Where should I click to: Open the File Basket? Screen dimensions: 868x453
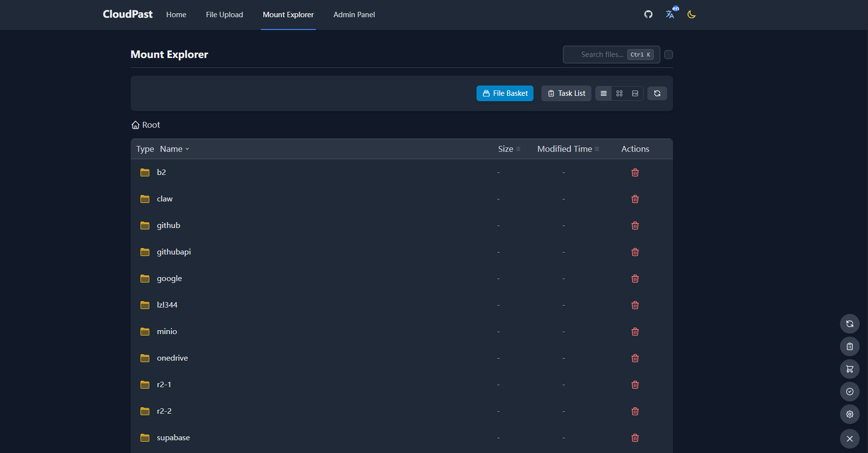505,93
